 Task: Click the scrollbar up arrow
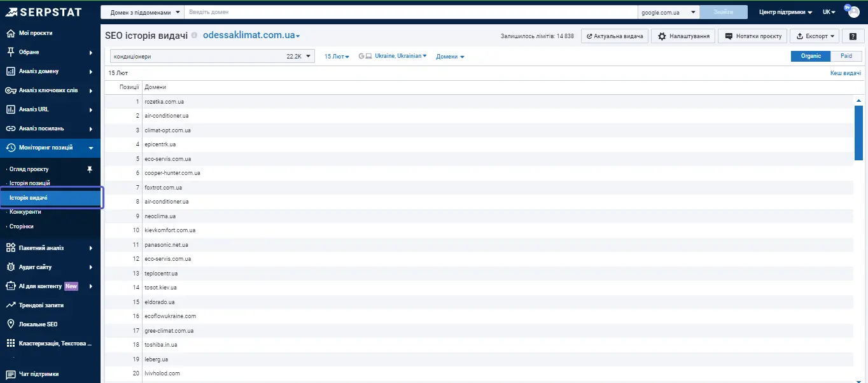pos(858,101)
